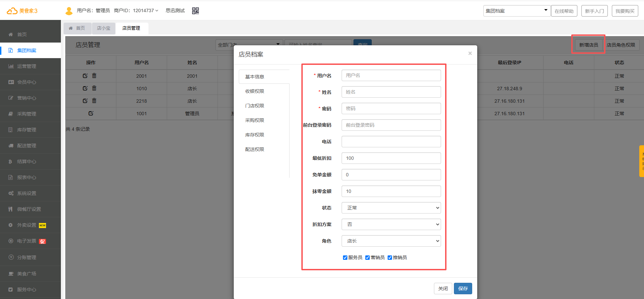This screenshot has width=644, height=299.
Task: Click the 关闭 button
Action: coord(443,289)
